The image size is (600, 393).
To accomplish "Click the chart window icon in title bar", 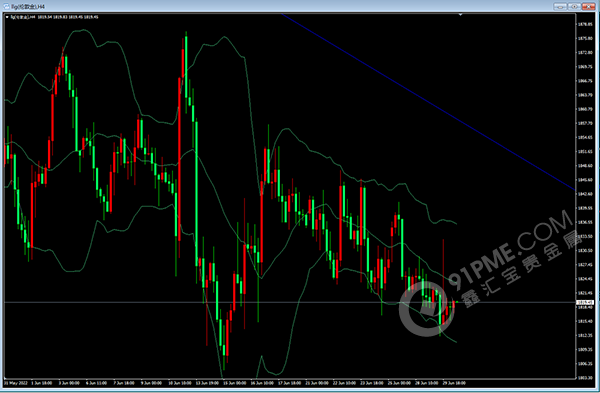I will 7,7.
